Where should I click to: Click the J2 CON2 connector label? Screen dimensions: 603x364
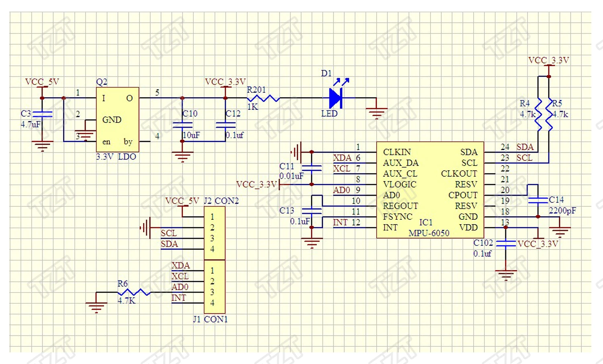[x=221, y=201]
